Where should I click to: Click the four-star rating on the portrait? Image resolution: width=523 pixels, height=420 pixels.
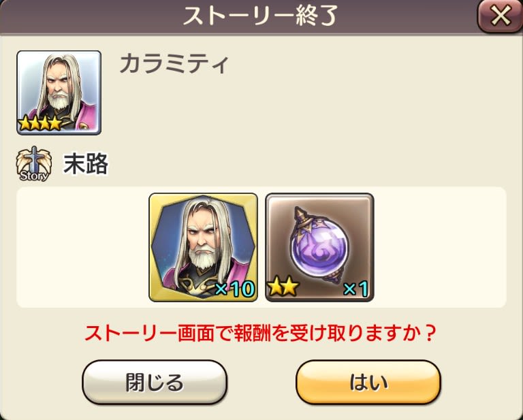tap(40, 124)
